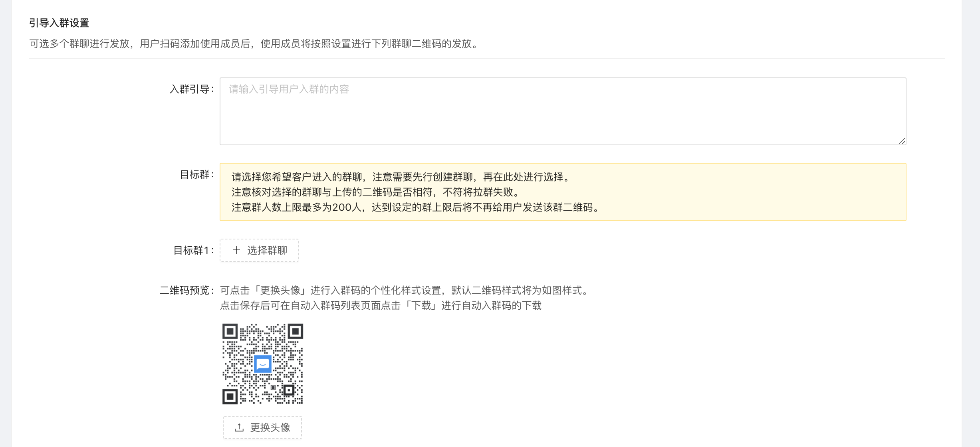Click the upload icon in 更换头像
The height and width of the screenshot is (447, 980).
239,427
